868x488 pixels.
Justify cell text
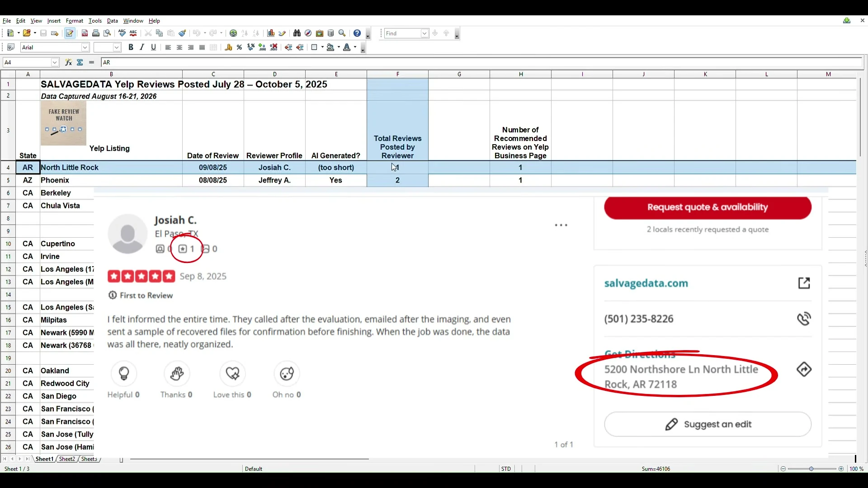tap(202, 47)
